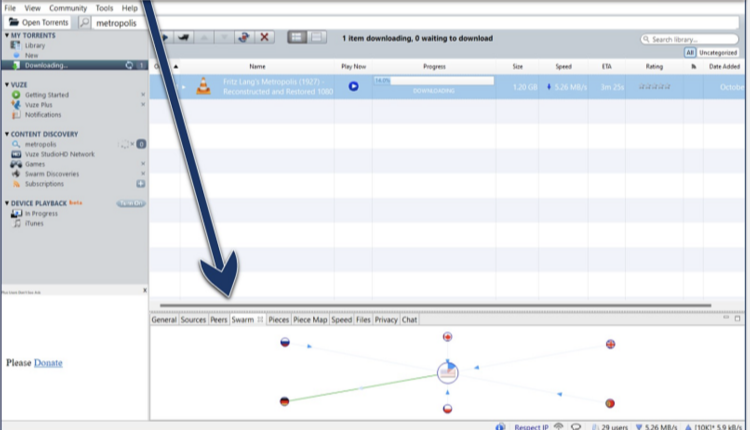
Task: Collapse the VUZE section
Action: coord(7,85)
